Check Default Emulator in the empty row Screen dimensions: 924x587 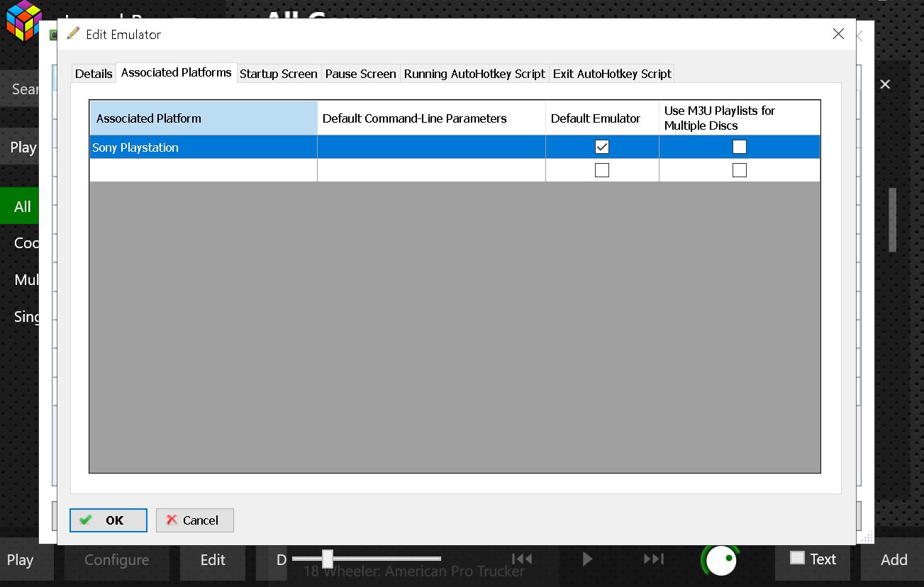(x=601, y=170)
